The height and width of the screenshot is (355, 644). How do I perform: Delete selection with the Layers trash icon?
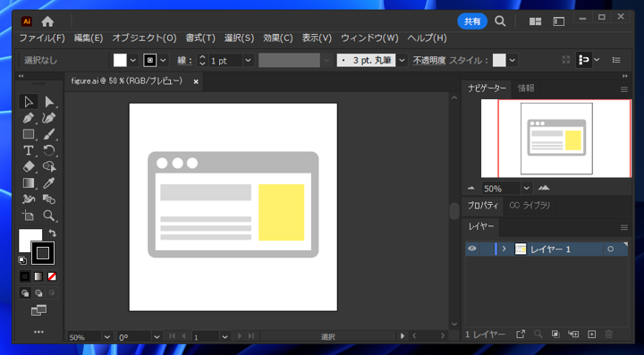tap(609, 334)
